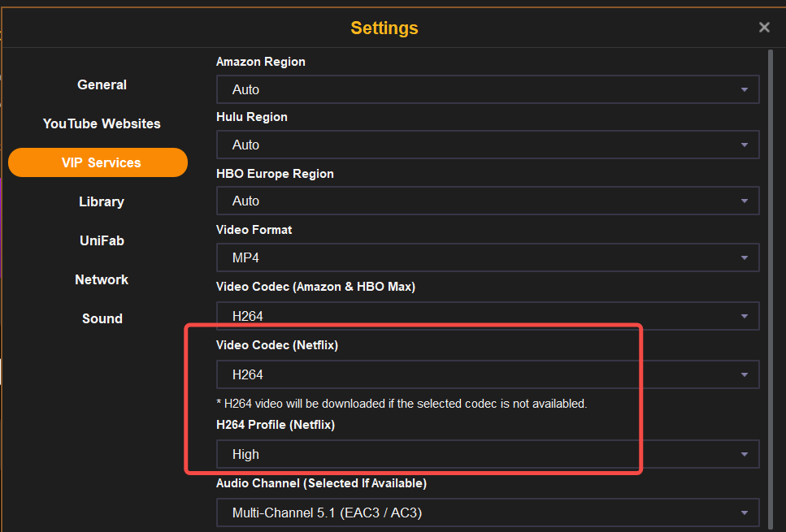Click the arrow icon on Audio Channel box
The image size is (786, 532).
point(744,513)
